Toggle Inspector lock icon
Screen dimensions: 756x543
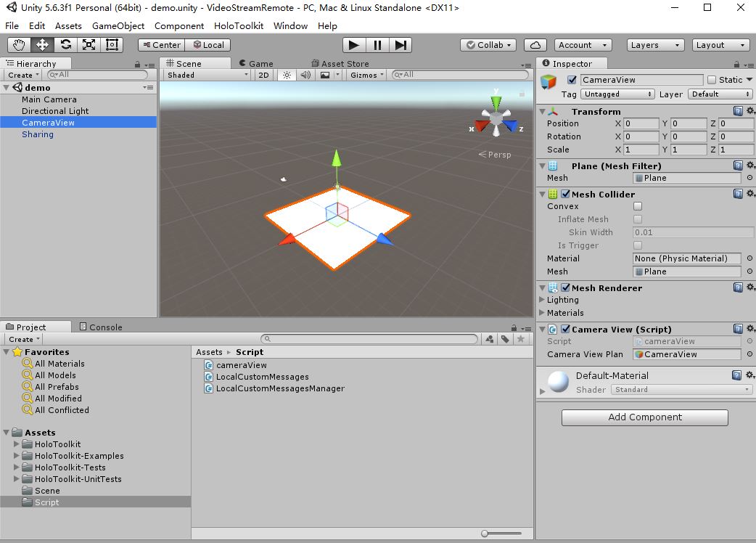pos(736,64)
